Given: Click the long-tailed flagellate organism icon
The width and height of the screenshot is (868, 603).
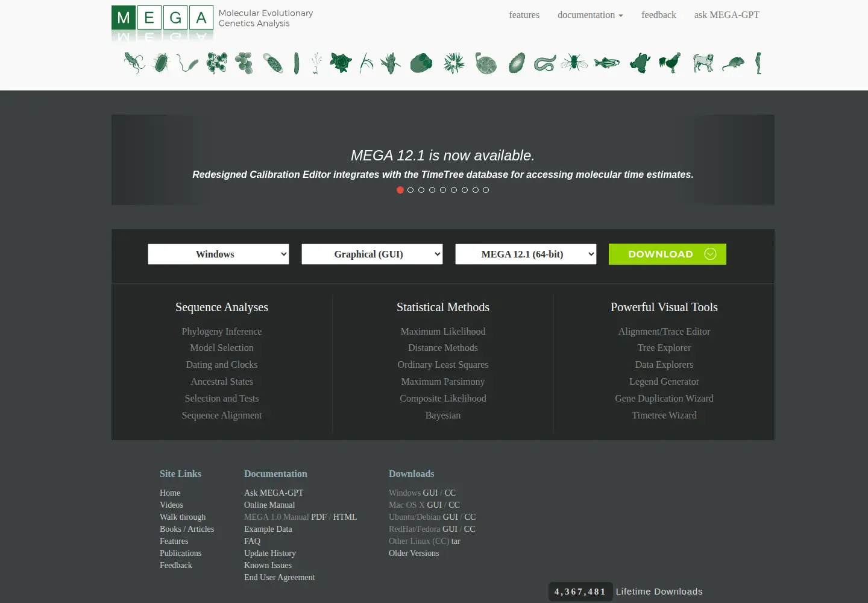Looking at the screenshot, I should point(187,63).
